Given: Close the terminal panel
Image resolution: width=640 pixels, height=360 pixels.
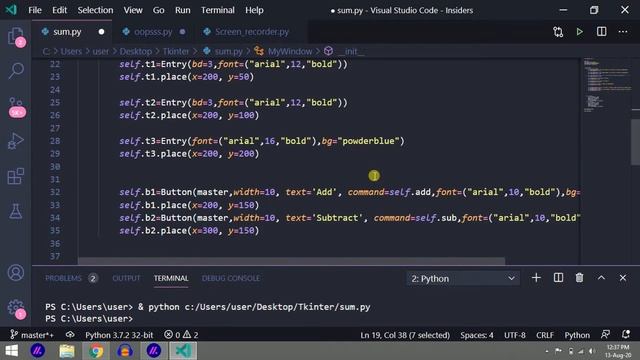Looking at the screenshot, I should click(x=623, y=278).
